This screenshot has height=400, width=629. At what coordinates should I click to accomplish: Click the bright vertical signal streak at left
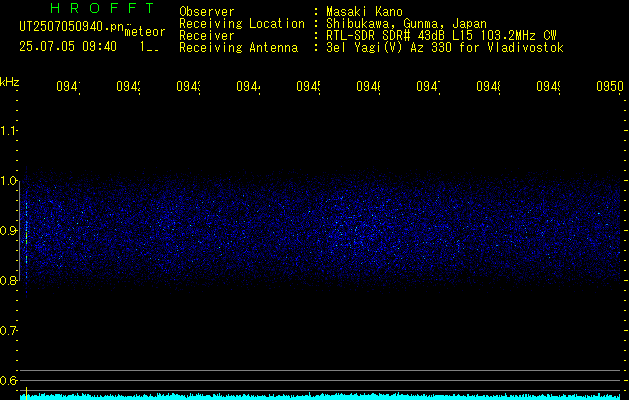[26, 233]
